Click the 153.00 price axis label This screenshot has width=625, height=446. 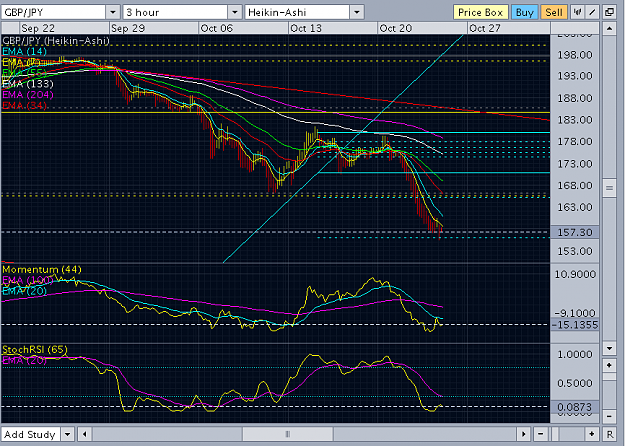pyautogui.click(x=575, y=251)
